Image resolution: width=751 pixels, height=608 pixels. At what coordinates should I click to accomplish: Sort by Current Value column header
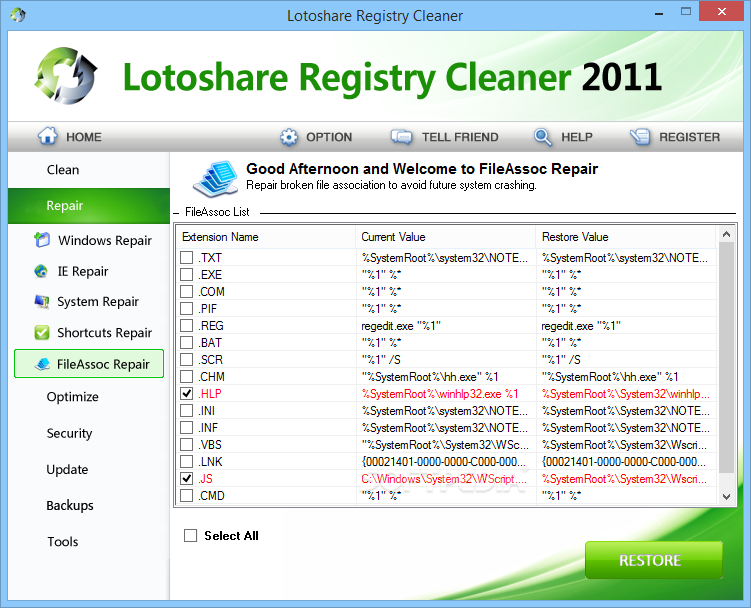(445, 237)
